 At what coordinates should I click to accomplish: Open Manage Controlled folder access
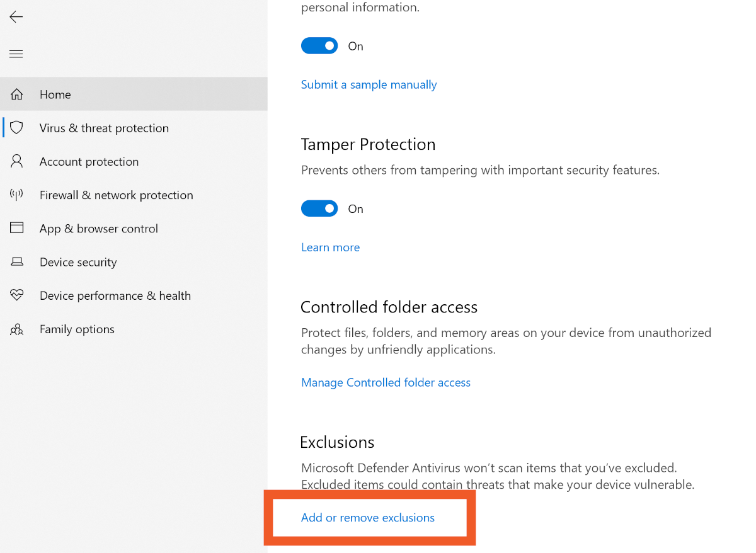pos(386,382)
